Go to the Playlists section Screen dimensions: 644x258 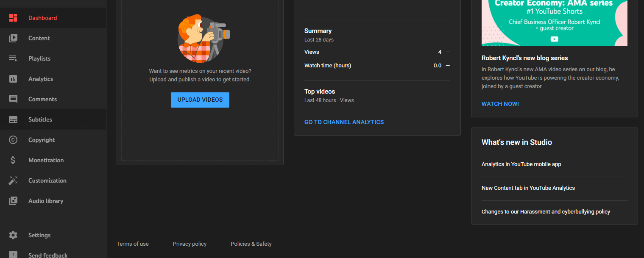coord(39,58)
